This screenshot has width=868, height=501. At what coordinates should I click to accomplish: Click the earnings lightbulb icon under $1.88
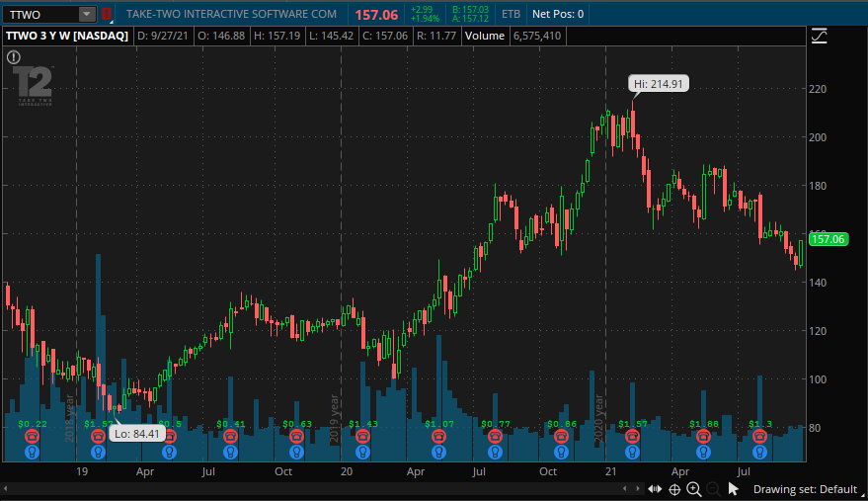[x=704, y=453]
